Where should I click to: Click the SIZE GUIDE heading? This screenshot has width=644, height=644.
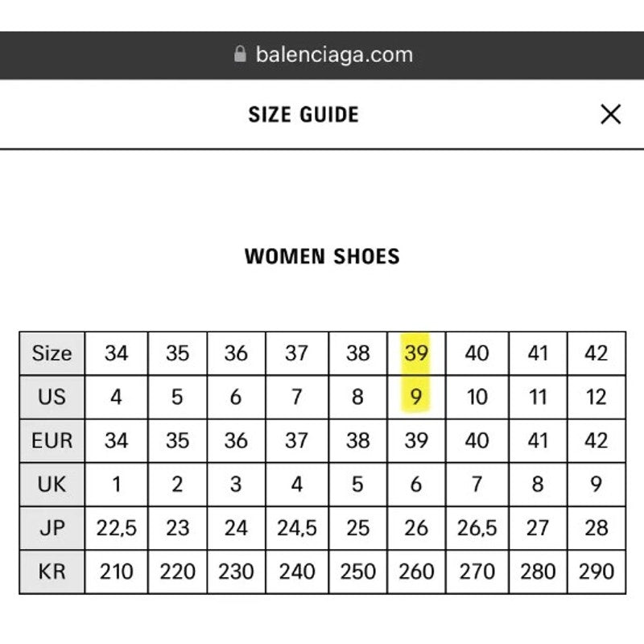coord(303,114)
